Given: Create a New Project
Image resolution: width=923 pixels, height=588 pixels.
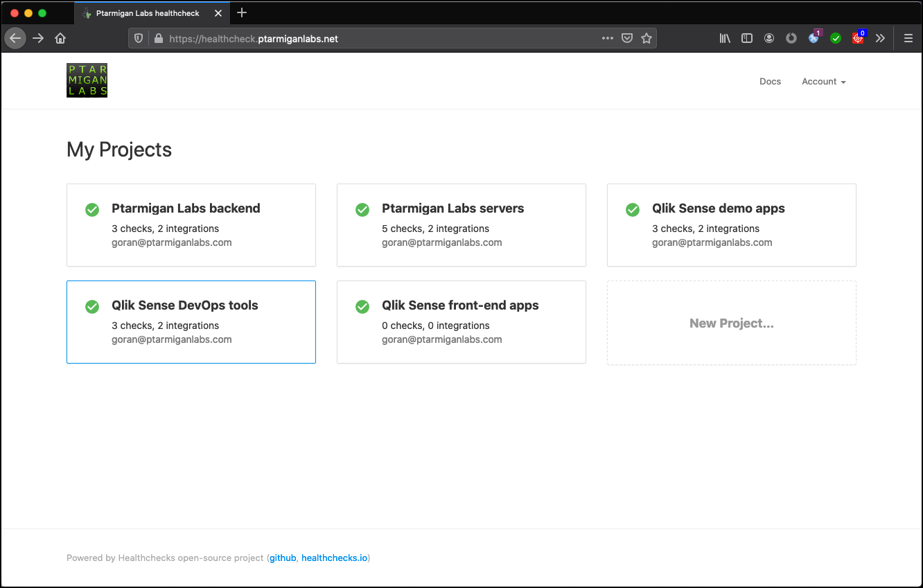Looking at the screenshot, I should coord(732,323).
